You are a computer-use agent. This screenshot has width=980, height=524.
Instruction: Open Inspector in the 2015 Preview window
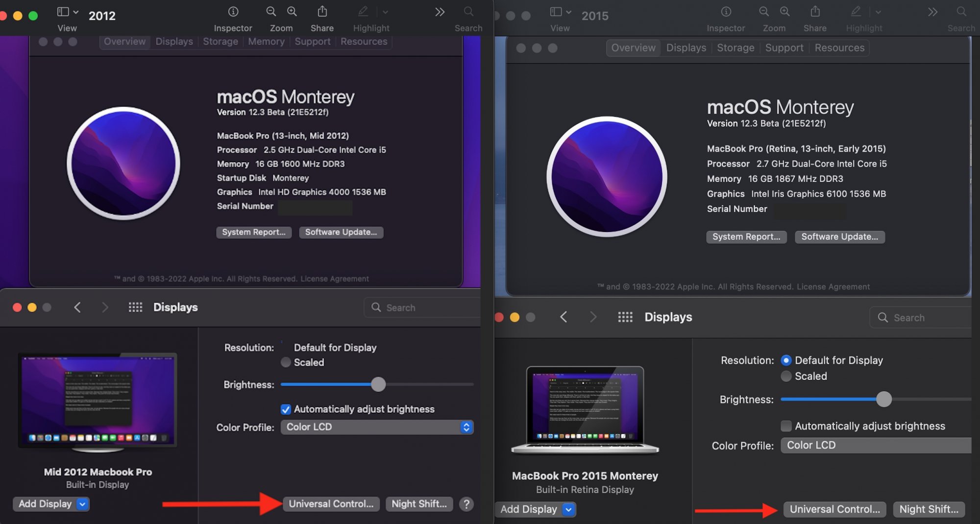pos(726,12)
